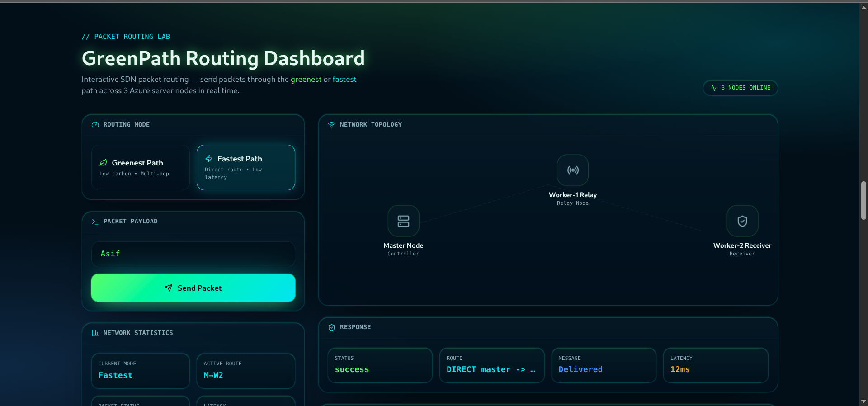The image size is (868, 406).
Task: Click the packet payload input field containing Asif
Action: pyautogui.click(x=193, y=254)
